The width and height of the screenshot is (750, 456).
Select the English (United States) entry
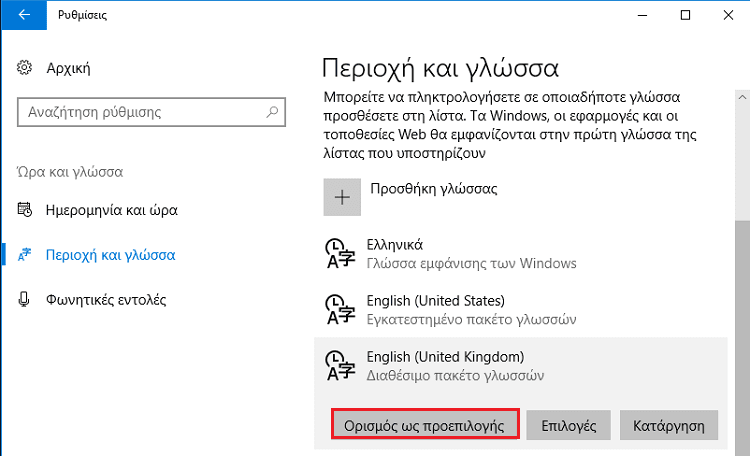(520, 310)
